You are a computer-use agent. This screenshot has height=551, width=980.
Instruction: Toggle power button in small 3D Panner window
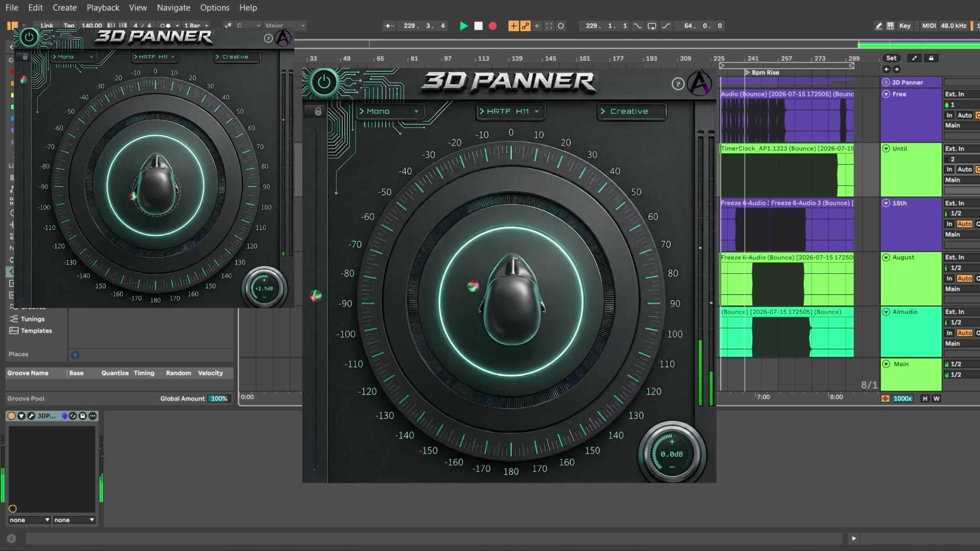point(29,37)
